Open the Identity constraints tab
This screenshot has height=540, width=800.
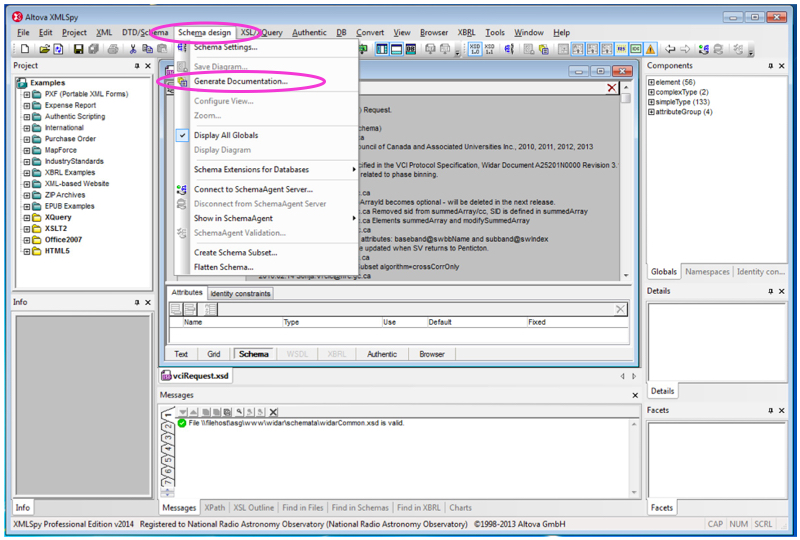(240, 293)
